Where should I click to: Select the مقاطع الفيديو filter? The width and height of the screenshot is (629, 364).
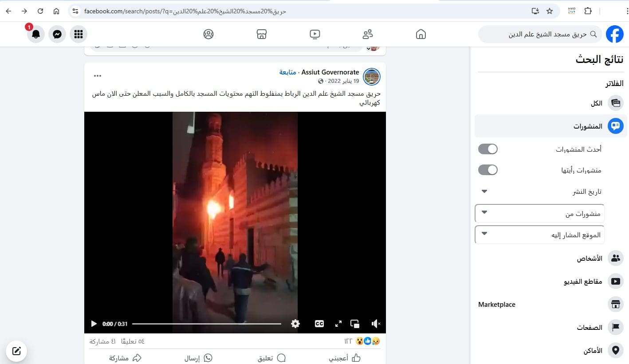[551, 281]
